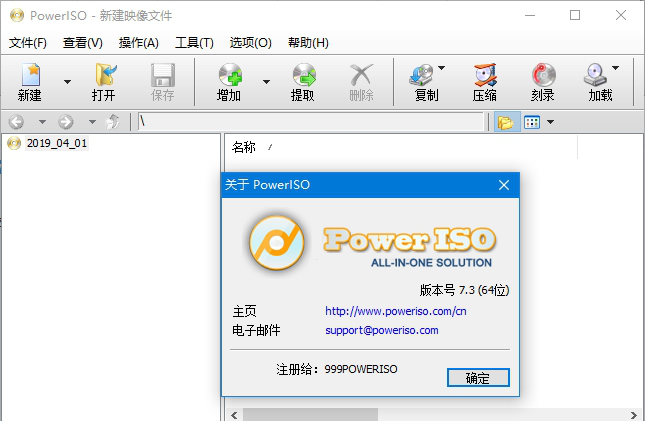The height and width of the screenshot is (437, 645).
Task: Click the 删除 (Delete) X icon
Action: (361, 75)
